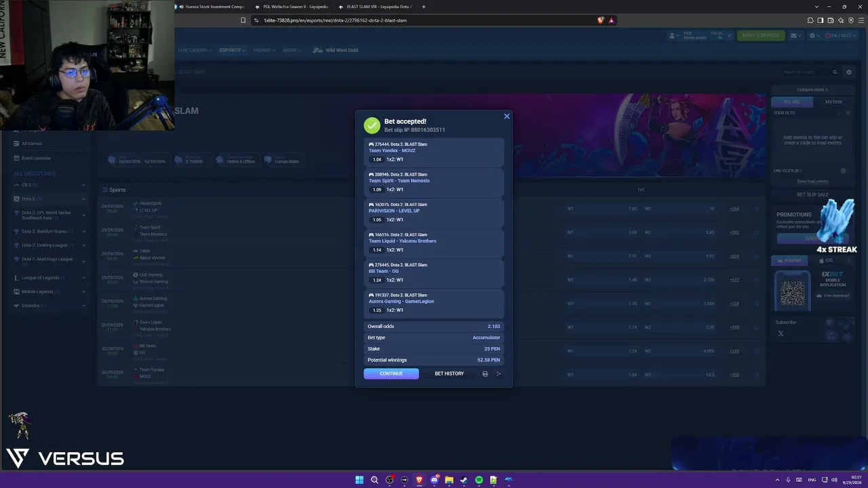Open the Windows Start menu

pos(359,480)
